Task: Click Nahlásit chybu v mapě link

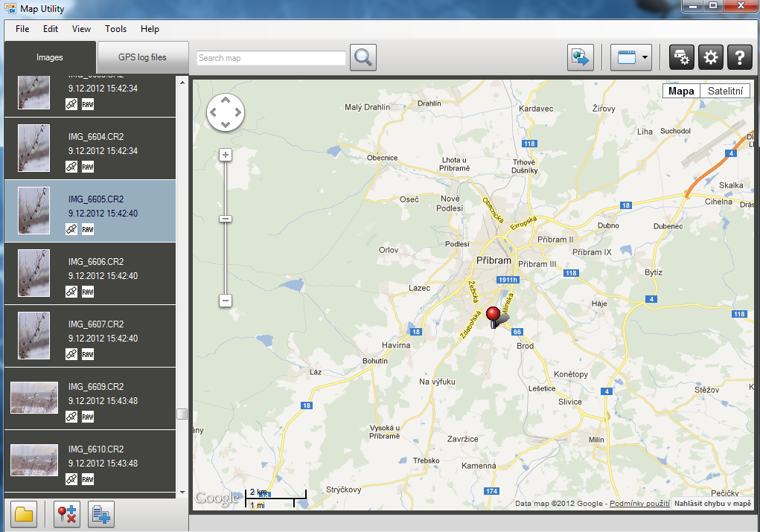Action: tap(712, 504)
